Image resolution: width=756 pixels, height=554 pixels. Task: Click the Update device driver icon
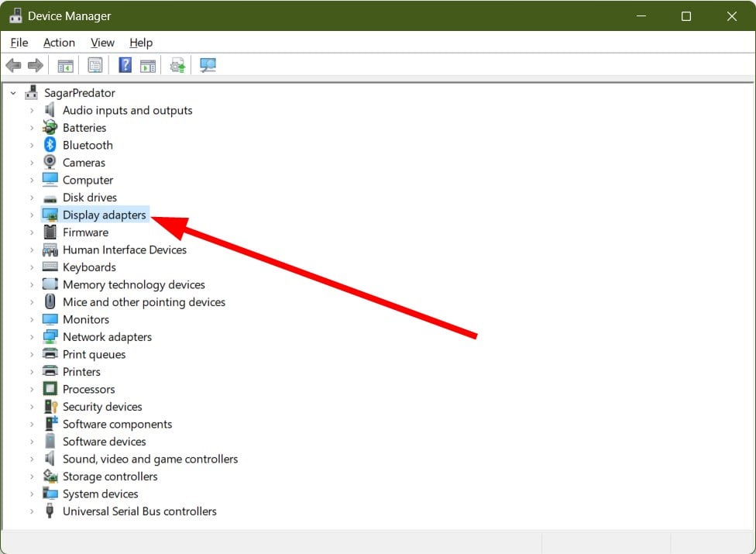point(177,65)
